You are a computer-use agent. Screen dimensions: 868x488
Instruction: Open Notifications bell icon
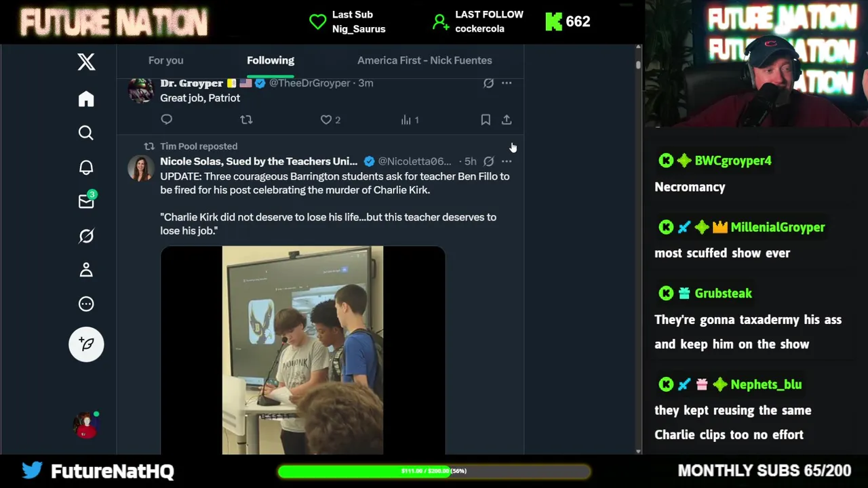[x=86, y=167]
